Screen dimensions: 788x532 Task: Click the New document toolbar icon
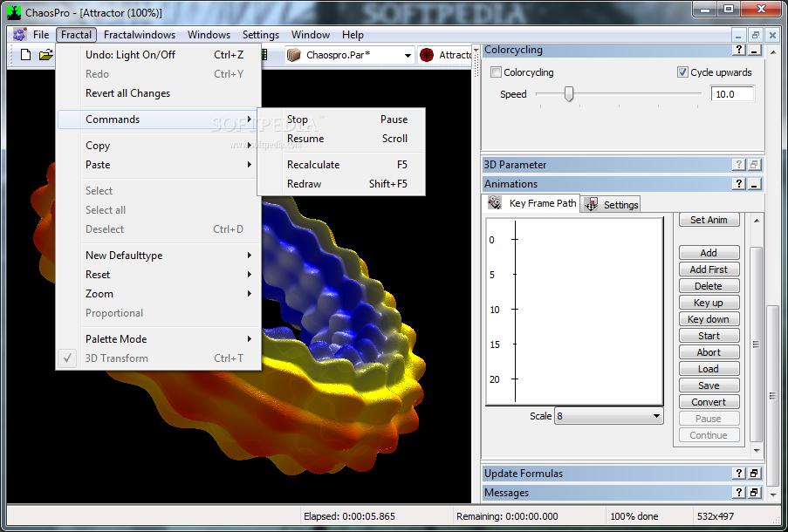click(x=25, y=55)
